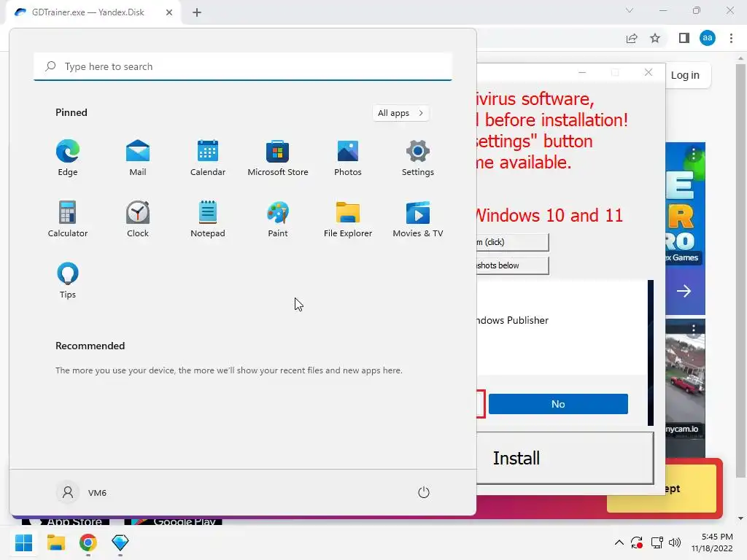This screenshot has width=747, height=560.
Task: Show hidden system tray icons
Action: click(x=619, y=542)
